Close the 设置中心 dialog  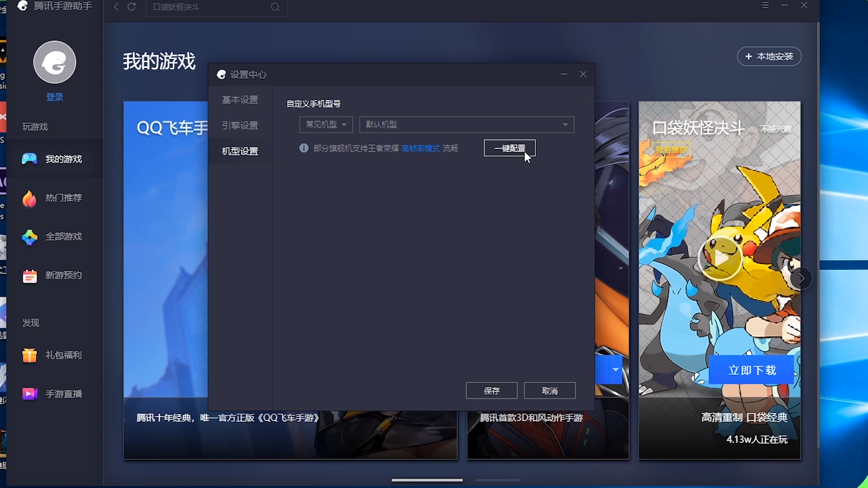[583, 74]
